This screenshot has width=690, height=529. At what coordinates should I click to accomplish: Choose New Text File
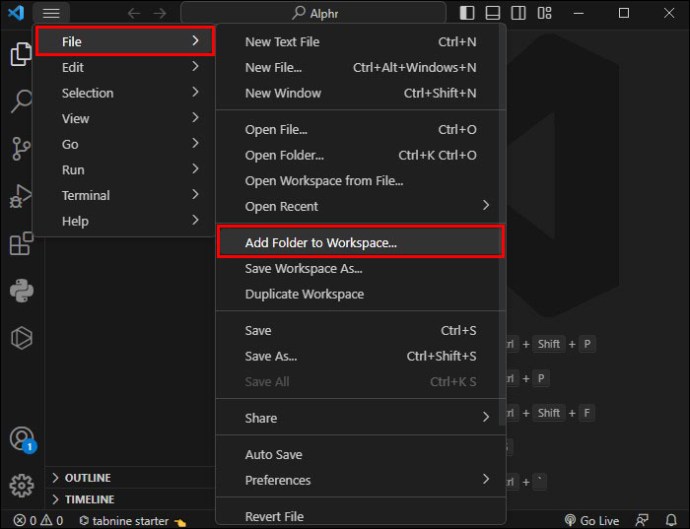[x=360, y=41]
